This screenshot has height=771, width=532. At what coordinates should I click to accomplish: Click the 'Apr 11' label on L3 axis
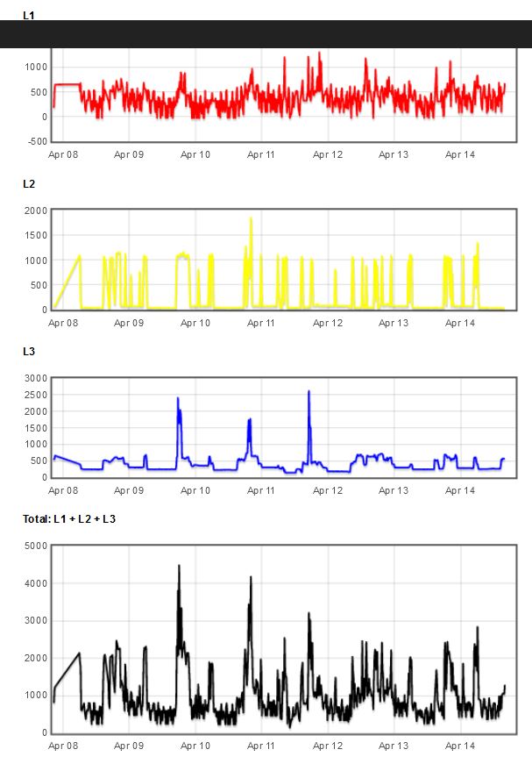tap(261, 490)
